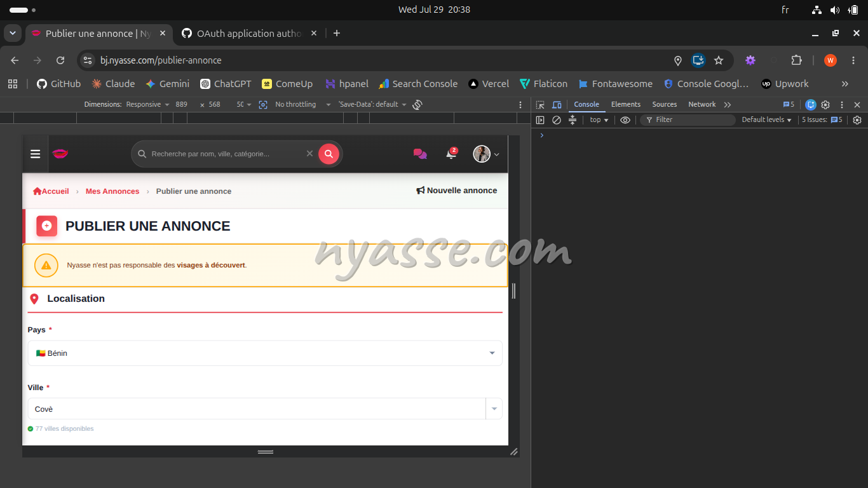Toggle the device toolbar icon in DevTools
Screen dimensions: 868x488
click(557, 104)
